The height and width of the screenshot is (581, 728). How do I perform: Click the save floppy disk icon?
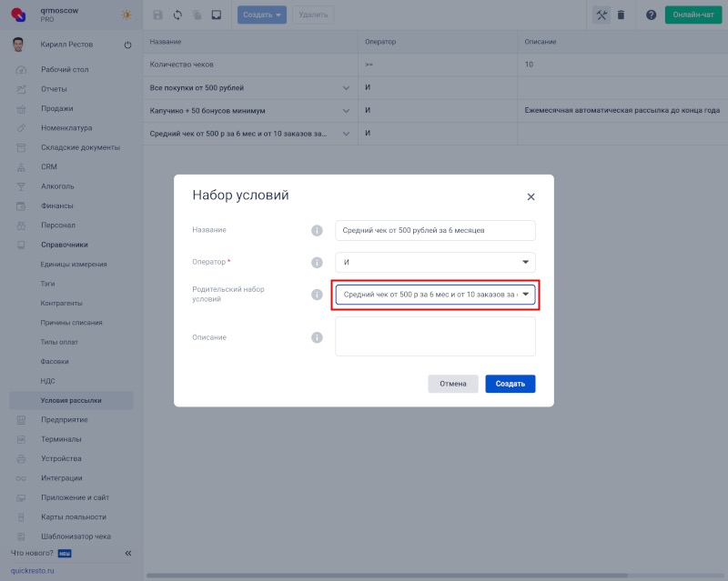[x=157, y=15]
